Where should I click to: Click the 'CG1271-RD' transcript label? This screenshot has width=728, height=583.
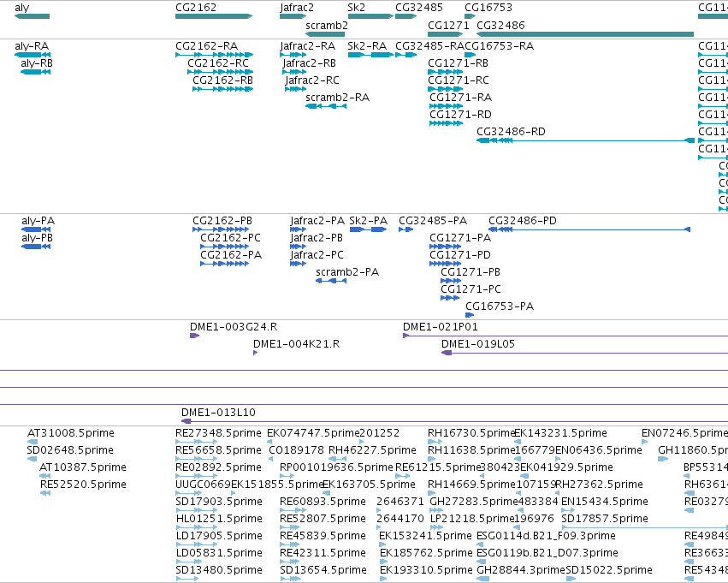tap(460, 115)
